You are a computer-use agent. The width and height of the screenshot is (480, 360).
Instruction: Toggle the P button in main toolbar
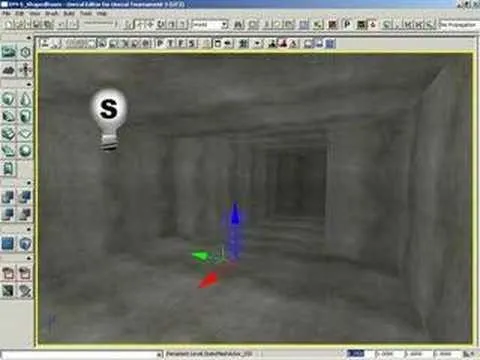(x=347, y=24)
